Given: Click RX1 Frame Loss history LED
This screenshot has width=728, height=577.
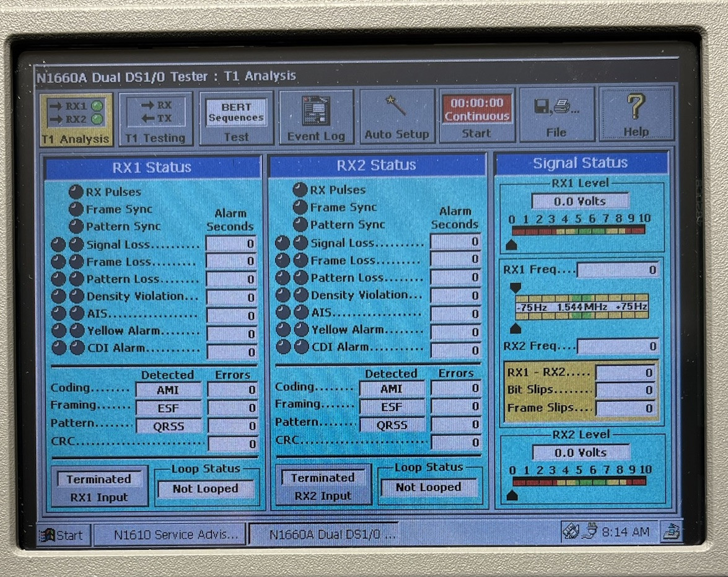Looking at the screenshot, I should click(x=58, y=262).
